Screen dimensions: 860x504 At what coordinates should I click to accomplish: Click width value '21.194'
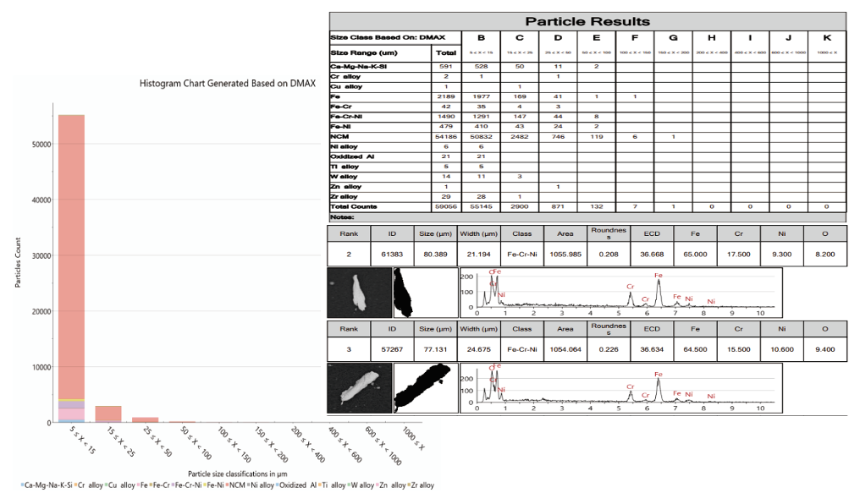[x=479, y=255]
